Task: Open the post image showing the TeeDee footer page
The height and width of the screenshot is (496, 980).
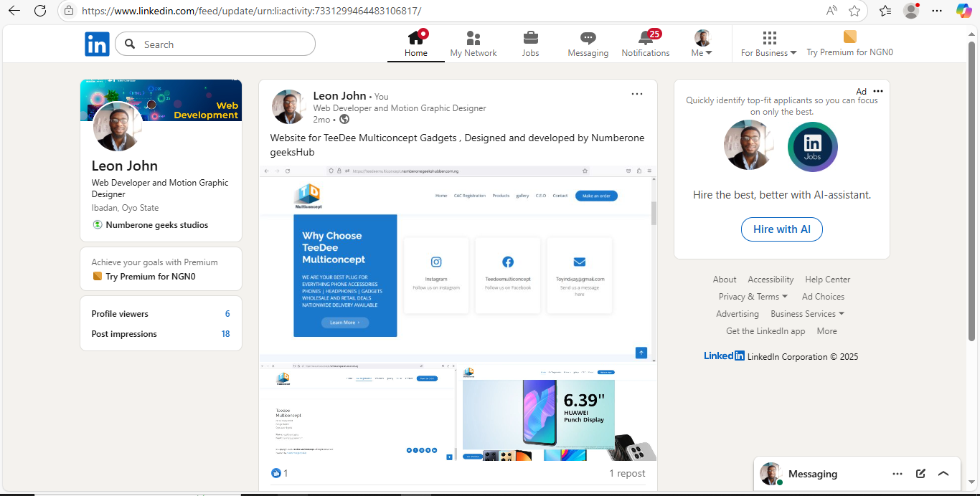Action: tap(358, 411)
